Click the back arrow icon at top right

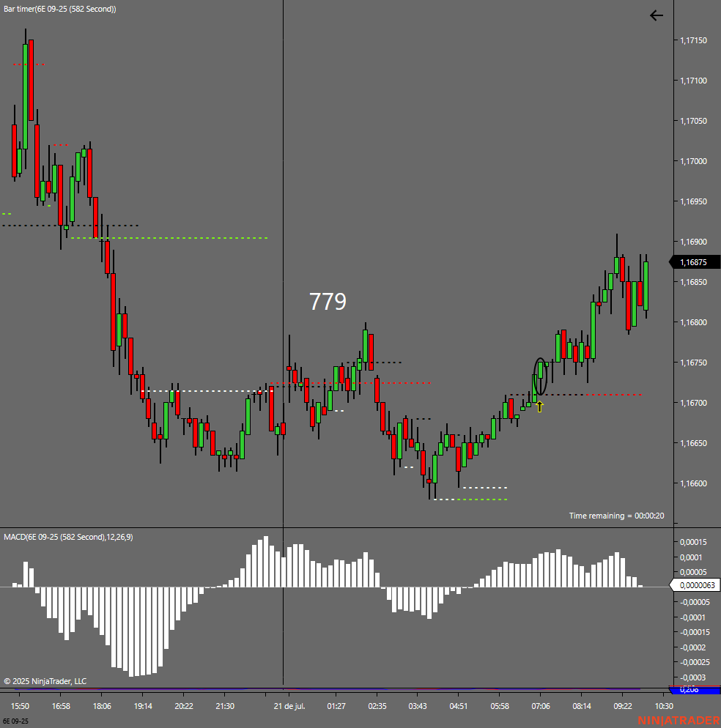(x=657, y=16)
